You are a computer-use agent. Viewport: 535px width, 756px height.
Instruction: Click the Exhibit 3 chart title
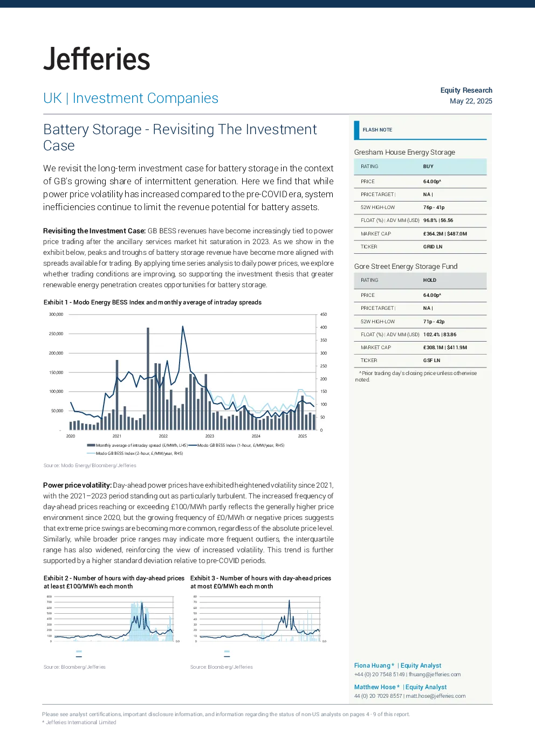(260, 582)
